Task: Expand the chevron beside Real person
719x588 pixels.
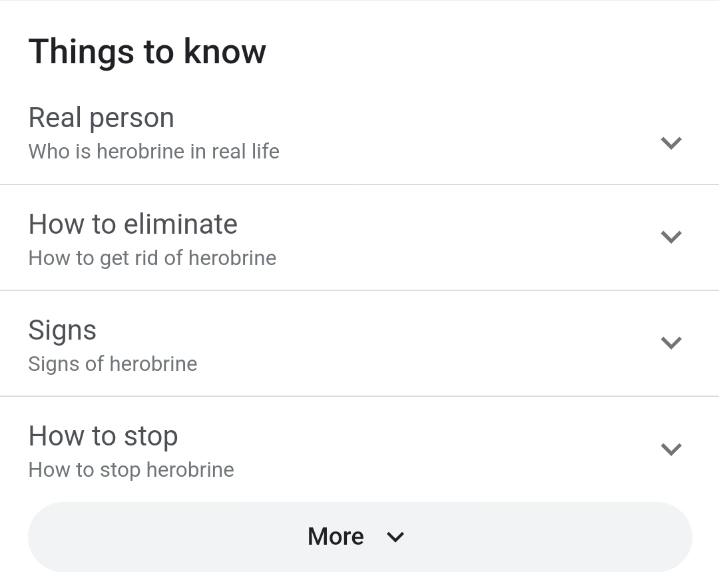Action: [x=670, y=143]
